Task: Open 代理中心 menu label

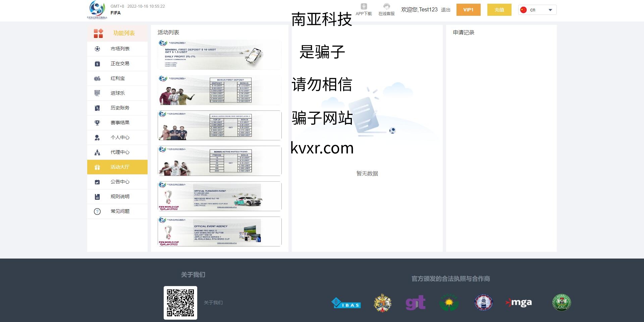Action: (x=120, y=152)
